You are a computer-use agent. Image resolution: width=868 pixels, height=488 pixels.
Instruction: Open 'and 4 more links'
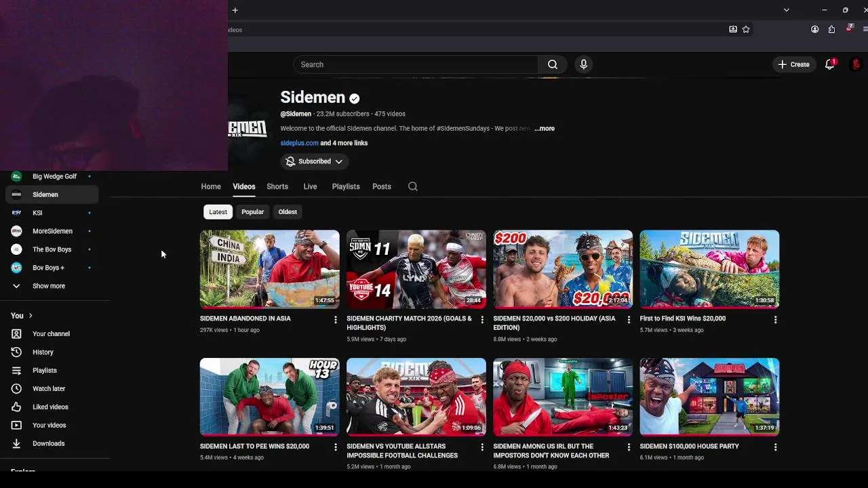[344, 143]
